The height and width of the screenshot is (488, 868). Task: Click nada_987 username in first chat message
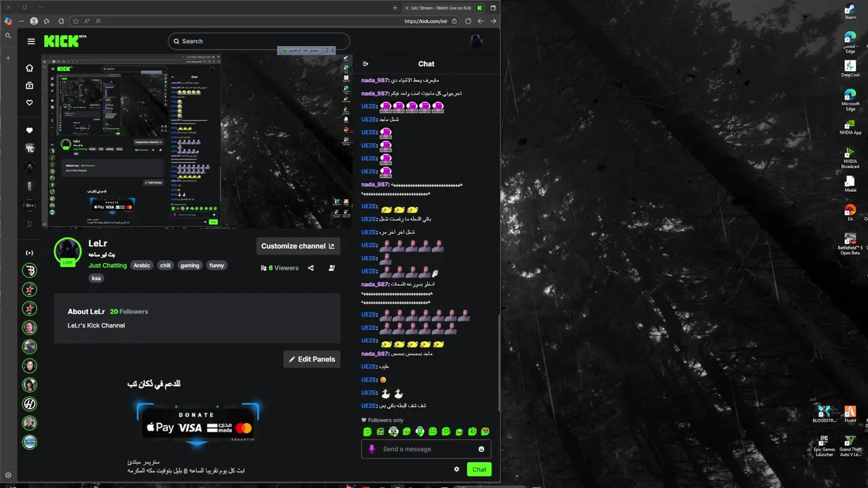pos(375,80)
